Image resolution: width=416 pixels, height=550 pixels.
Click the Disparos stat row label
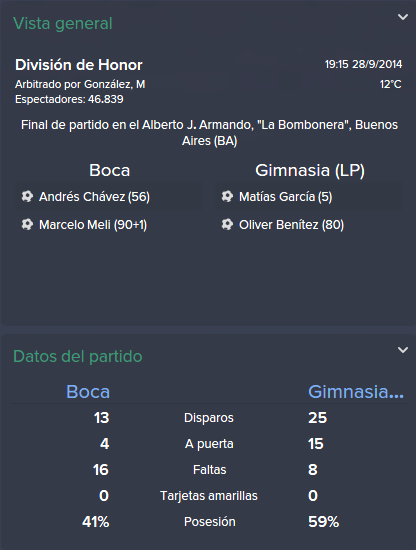click(x=209, y=418)
